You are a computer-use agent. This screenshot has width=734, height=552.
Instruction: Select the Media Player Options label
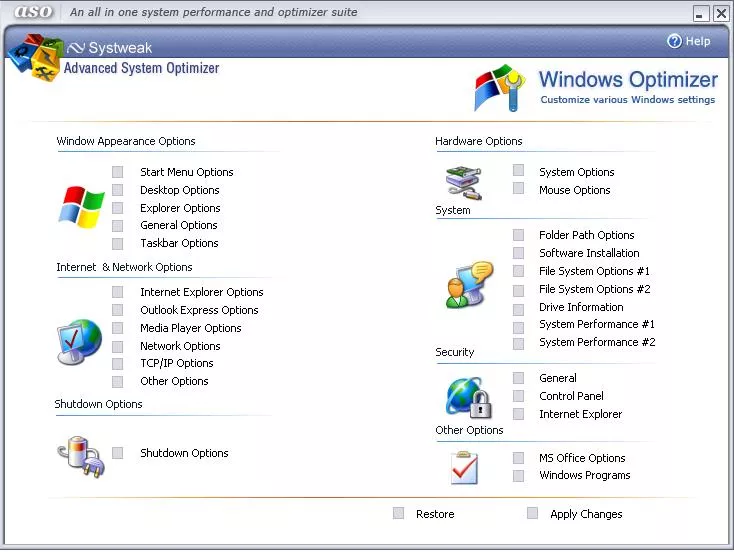pos(191,328)
